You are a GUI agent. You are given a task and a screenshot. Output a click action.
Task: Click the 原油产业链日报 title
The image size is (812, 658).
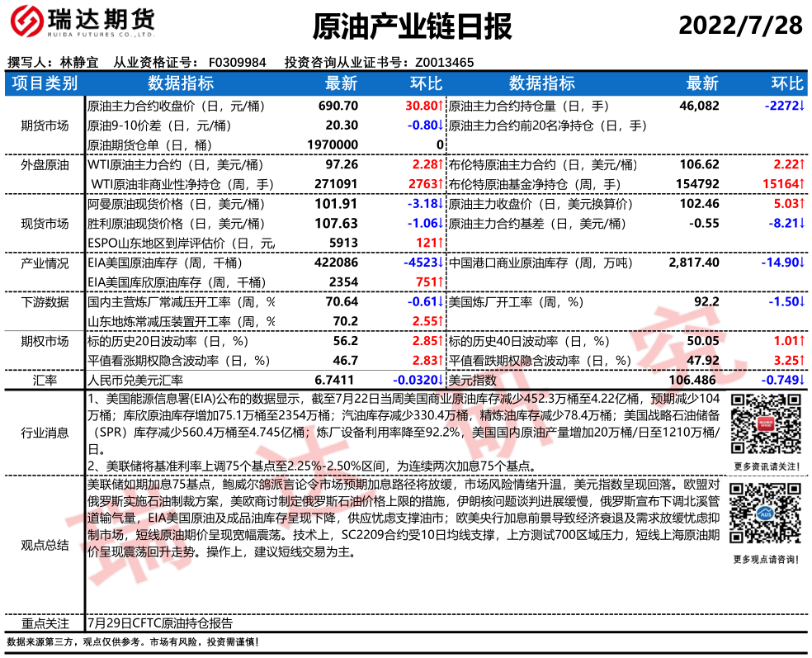(x=413, y=27)
